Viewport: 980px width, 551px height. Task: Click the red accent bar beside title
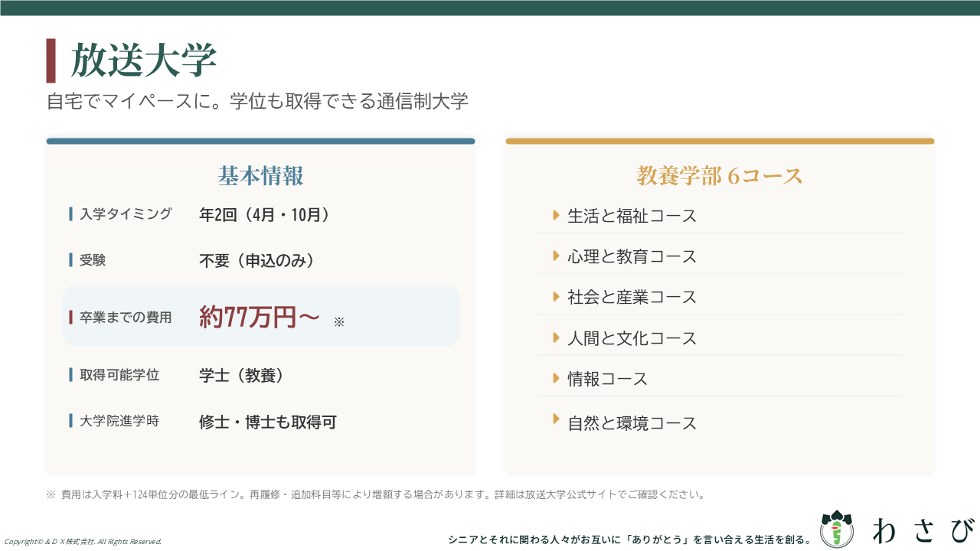point(51,60)
